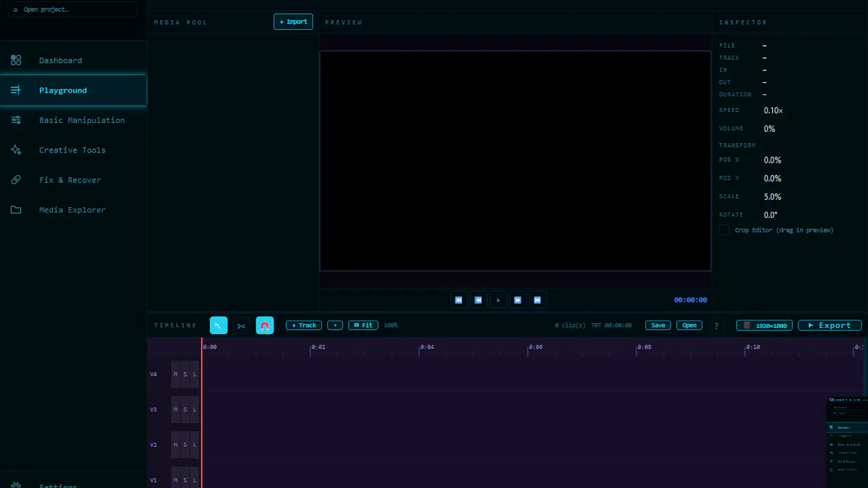
Task: Solo track V2
Action: pyautogui.click(x=185, y=445)
